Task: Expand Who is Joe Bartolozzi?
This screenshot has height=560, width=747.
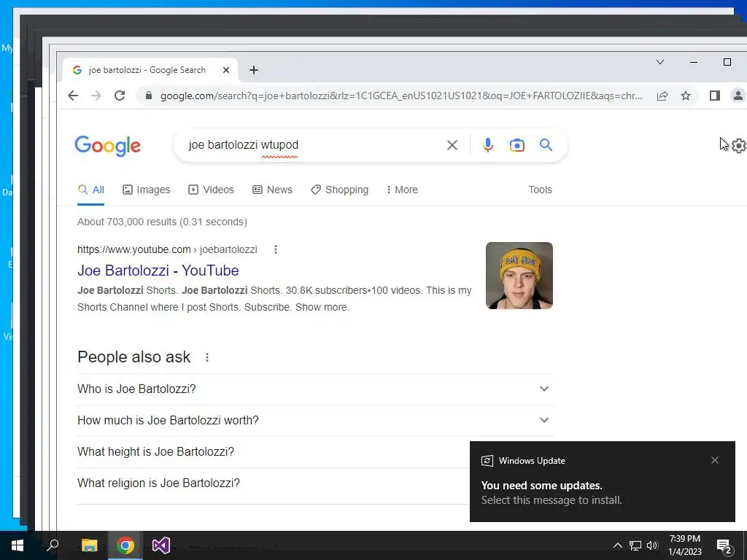Action: tap(314, 389)
